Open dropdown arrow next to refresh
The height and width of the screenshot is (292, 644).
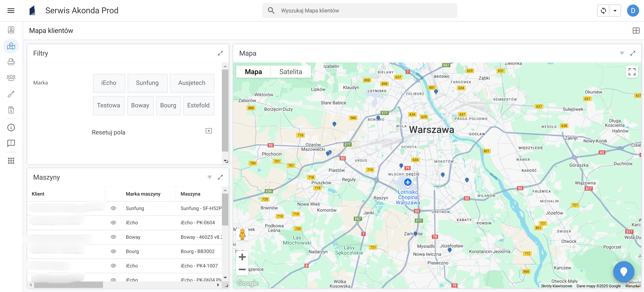coord(615,10)
